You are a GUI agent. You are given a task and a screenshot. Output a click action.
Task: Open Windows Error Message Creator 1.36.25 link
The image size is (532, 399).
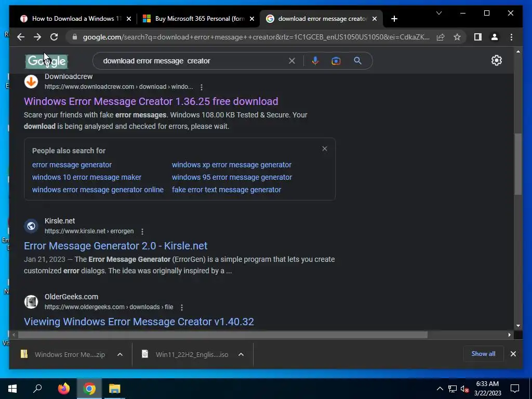click(151, 101)
